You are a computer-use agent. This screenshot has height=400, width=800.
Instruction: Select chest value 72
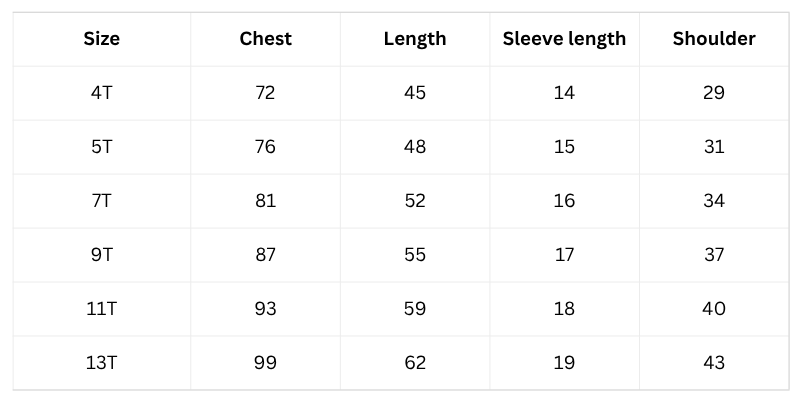click(265, 93)
